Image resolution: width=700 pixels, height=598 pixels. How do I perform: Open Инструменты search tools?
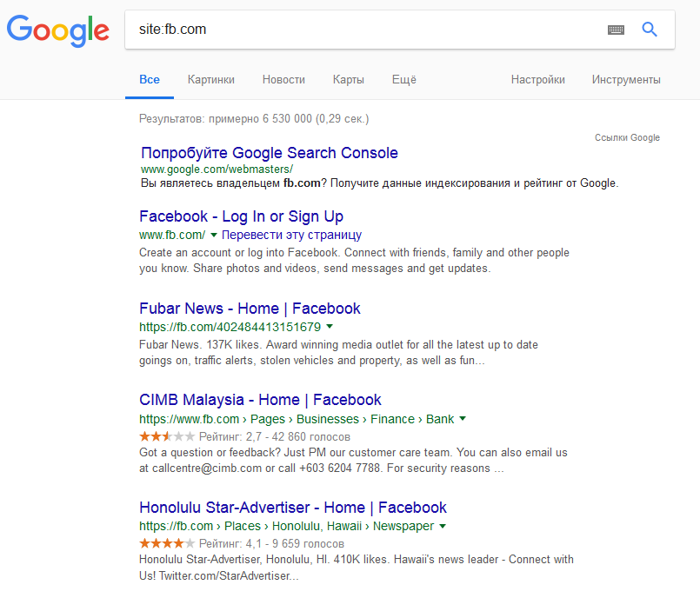click(626, 79)
